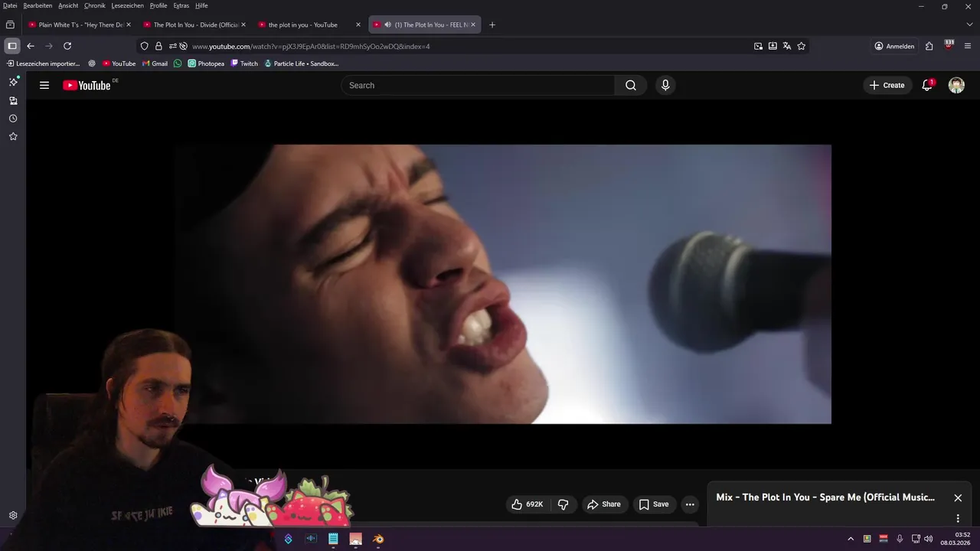Focus the YouTube Search field
This screenshot has height=551, width=980.
coord(478,85)
